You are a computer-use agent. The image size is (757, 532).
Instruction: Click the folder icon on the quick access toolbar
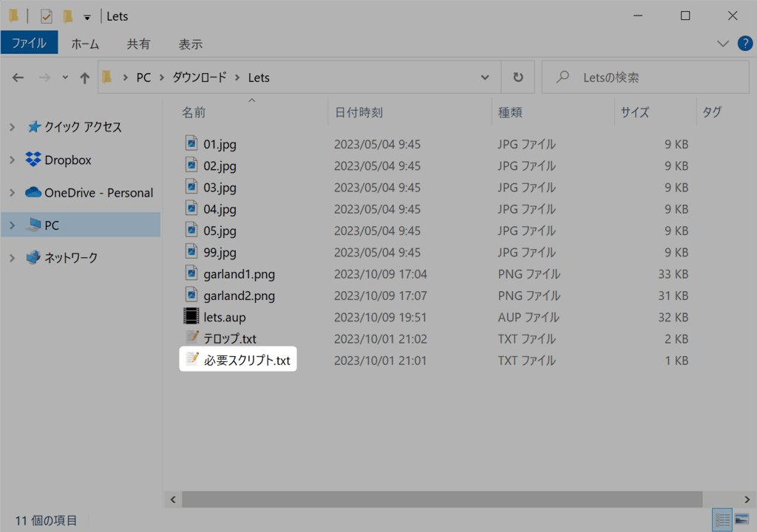67,16
